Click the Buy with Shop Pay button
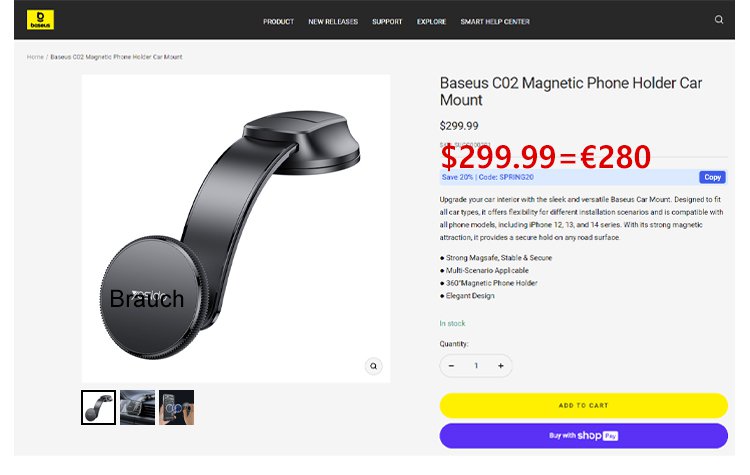Viewport: 750px width, 475px height. (x=583, y=436)
